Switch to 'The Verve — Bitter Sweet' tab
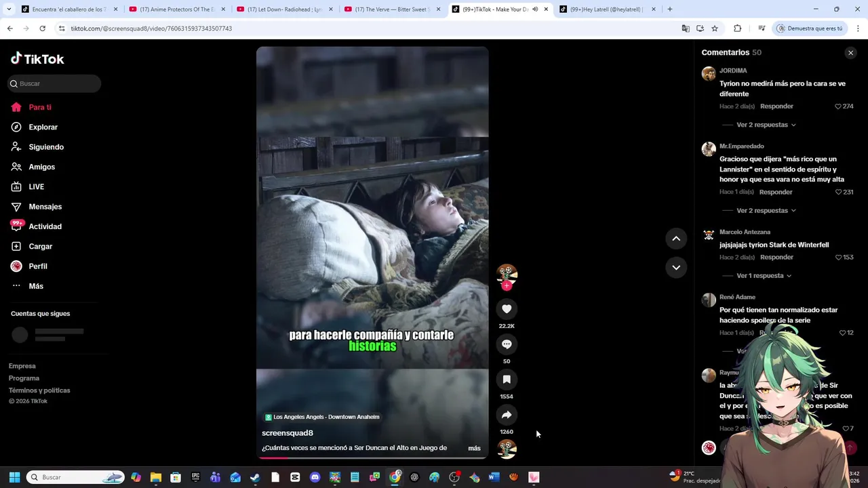This screenshot has width=868, height=488. coord(392,9)
